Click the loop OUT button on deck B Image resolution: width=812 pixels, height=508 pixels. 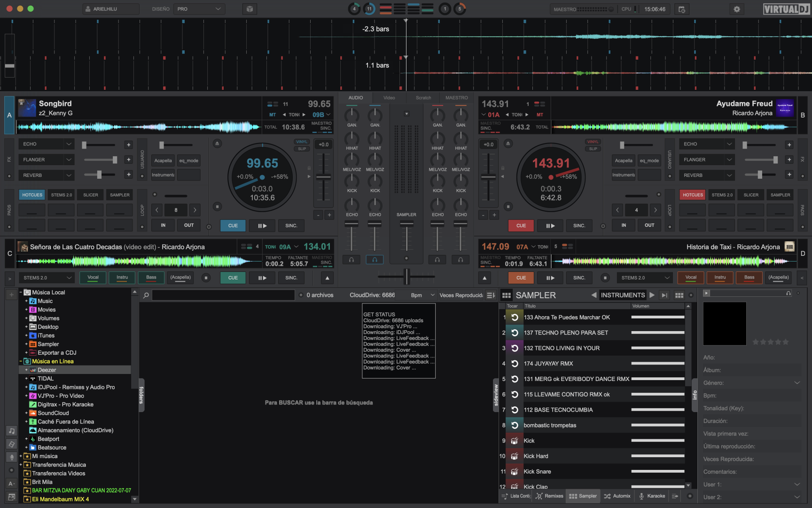[649, 225]
